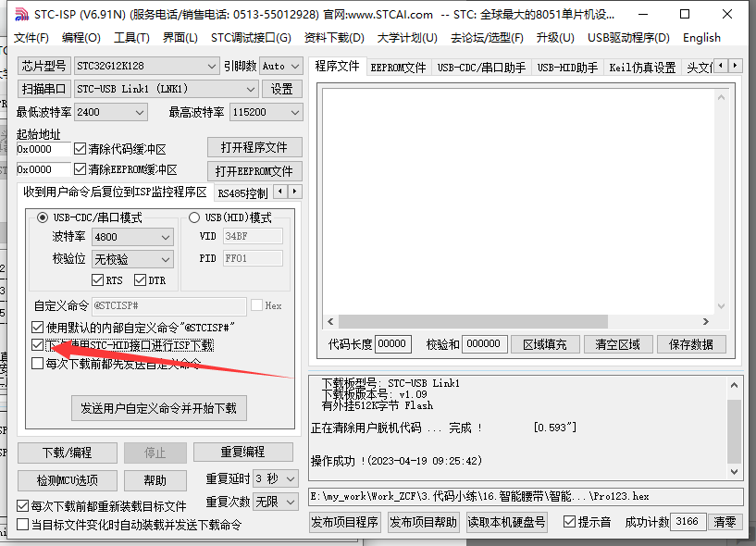Click the STC-ISP application icon in title bar
This screenshot has width=756, height=546.
tap(21, 15)
